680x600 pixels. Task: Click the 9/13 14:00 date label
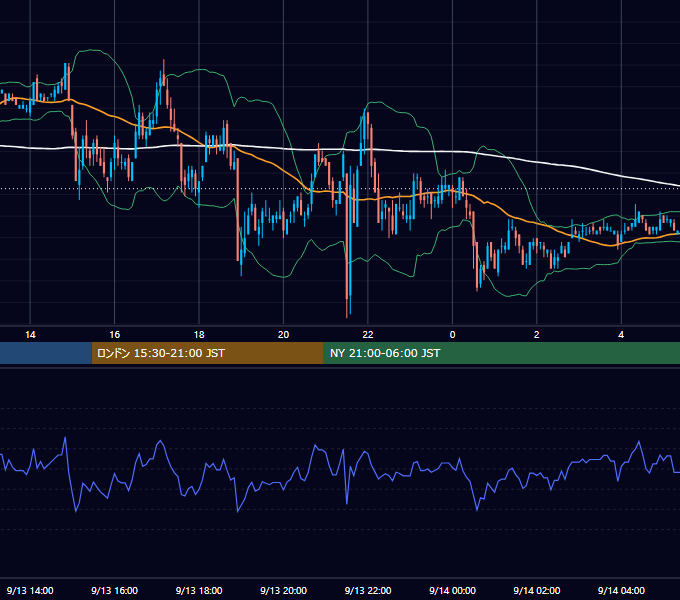pos(30,590)
